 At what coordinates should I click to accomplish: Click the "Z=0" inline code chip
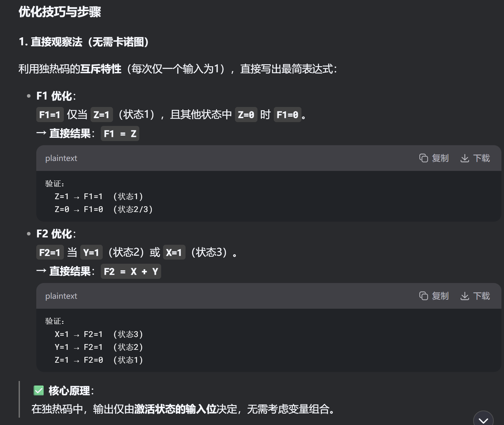pos(246,115)
